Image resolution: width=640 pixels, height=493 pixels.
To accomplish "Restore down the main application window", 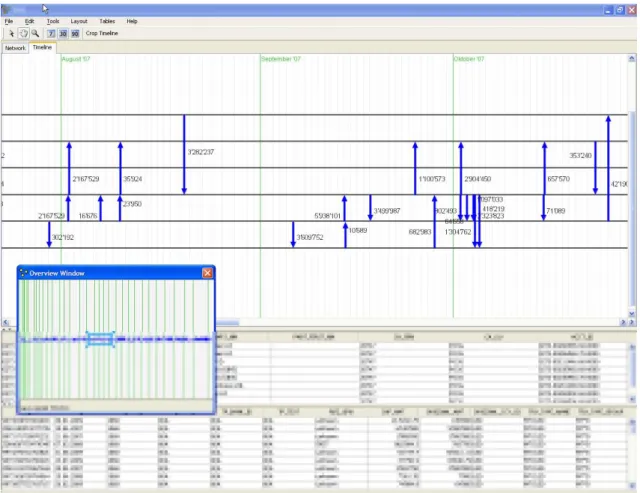I will point(620,10).
